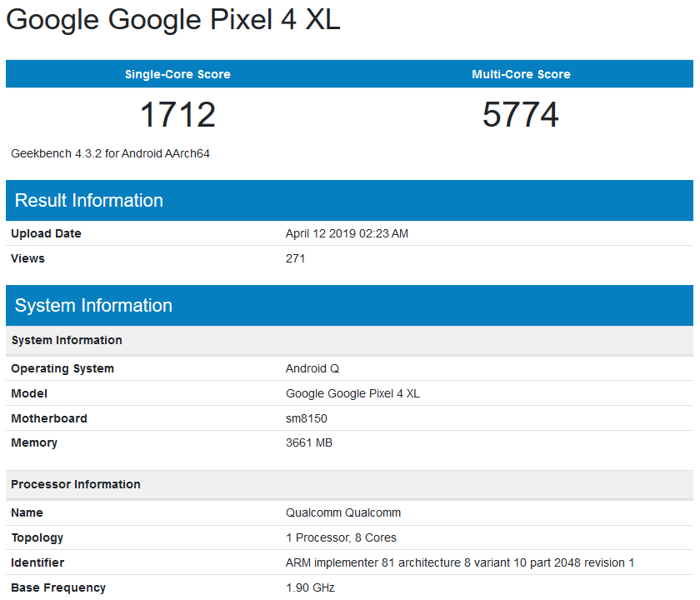Select the Motherboard value sm8150
This screenshot has height=600, width=700.
tap(307, 418)
